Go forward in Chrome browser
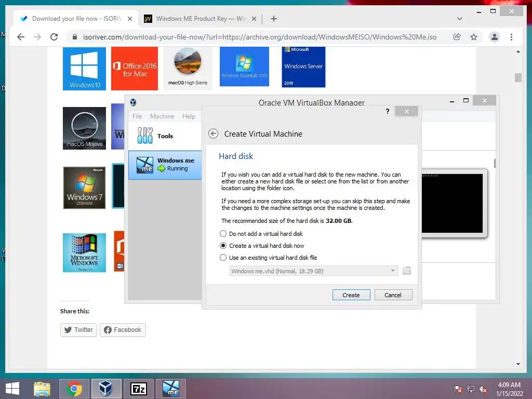532x399 pixels. (x=37, y=37)
